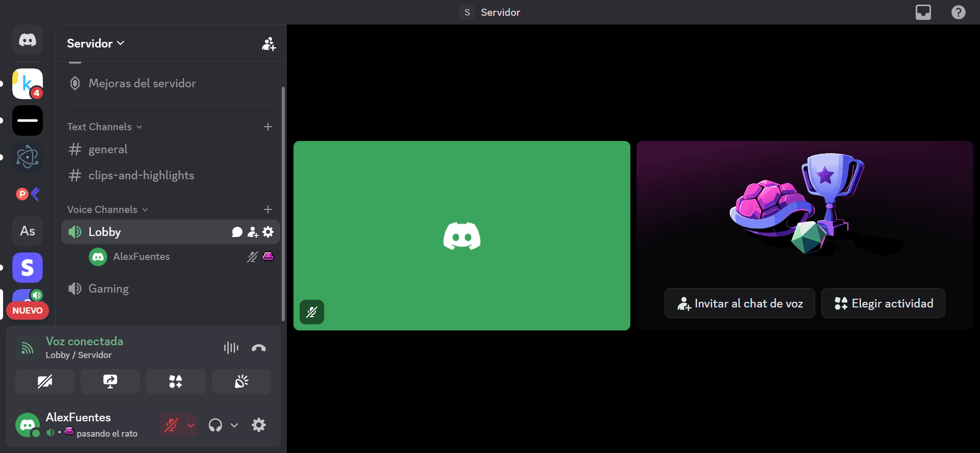
Task: Create a new voice channel
Action: [268, 209]
